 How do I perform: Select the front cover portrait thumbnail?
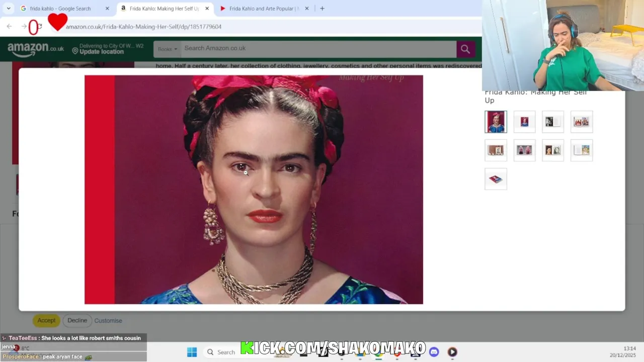click(496, 122)
